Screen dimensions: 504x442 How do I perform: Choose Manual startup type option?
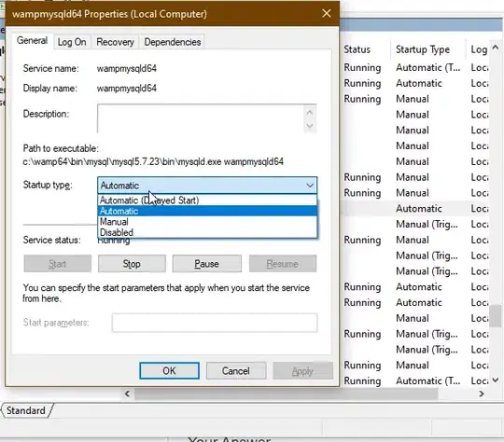pyautogui.click(x=207, y=222)
